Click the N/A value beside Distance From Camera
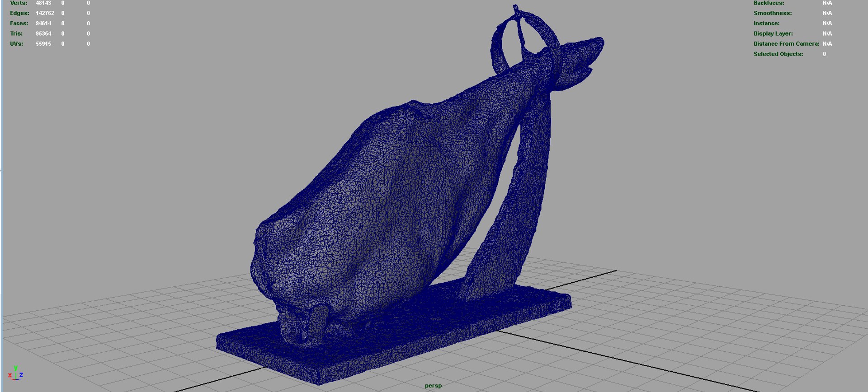The width and height of the screenshot is (868, 392). 827,44
